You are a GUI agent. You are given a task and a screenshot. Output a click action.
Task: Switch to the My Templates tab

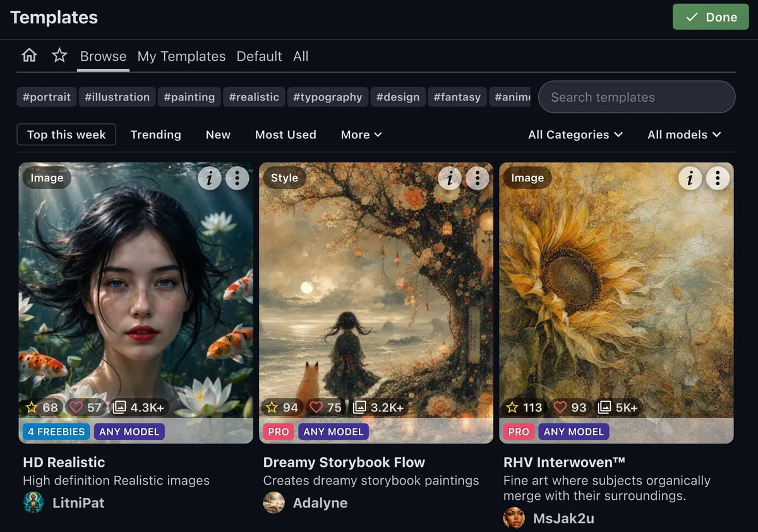point(181,56)
